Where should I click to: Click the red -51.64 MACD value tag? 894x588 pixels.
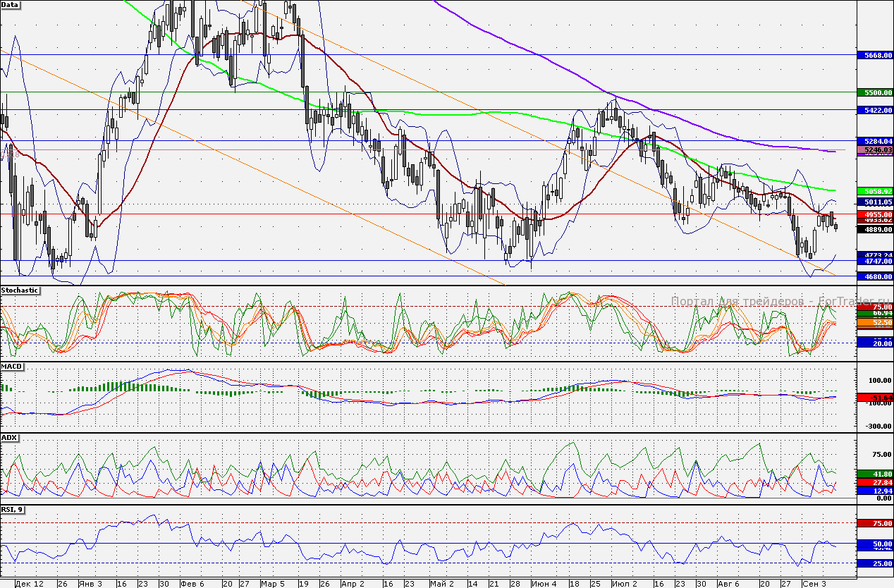(x=874, y=398)
